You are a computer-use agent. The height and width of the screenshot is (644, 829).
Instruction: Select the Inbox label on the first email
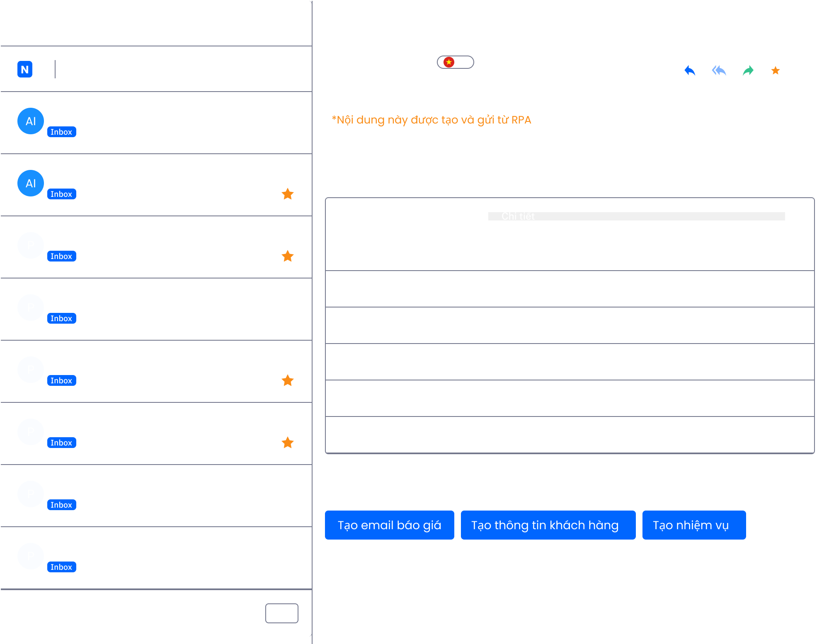pos(61,132)
